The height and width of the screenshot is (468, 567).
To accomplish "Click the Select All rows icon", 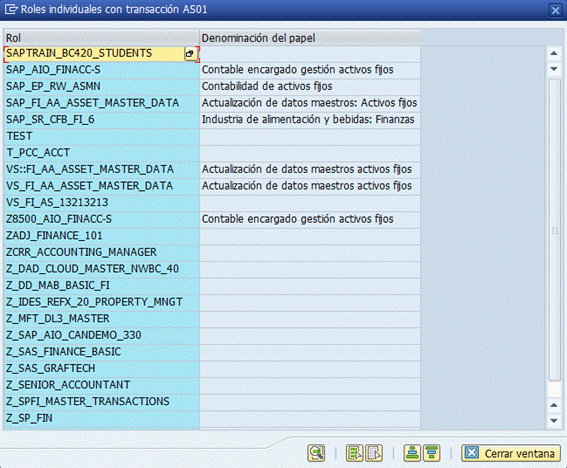I will pyautogui.click(x=354, y=453).
